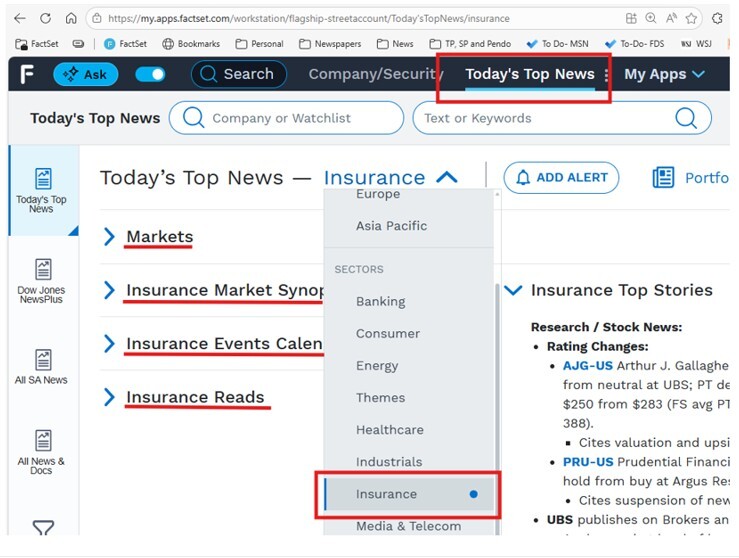
Task: Open the Portfolio view link
Action: coord(690,178)
